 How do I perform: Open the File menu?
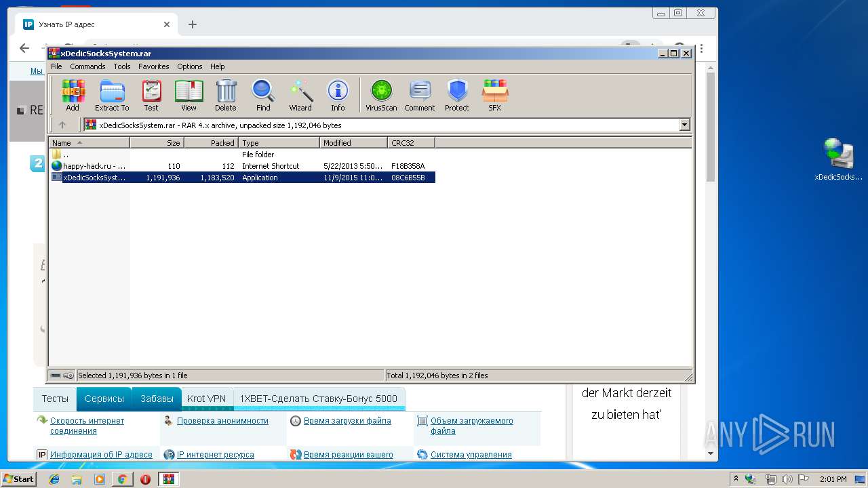(56, 66)
